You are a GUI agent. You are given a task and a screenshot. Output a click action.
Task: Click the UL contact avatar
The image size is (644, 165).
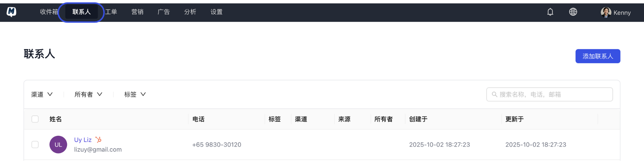tap(58, 145)
